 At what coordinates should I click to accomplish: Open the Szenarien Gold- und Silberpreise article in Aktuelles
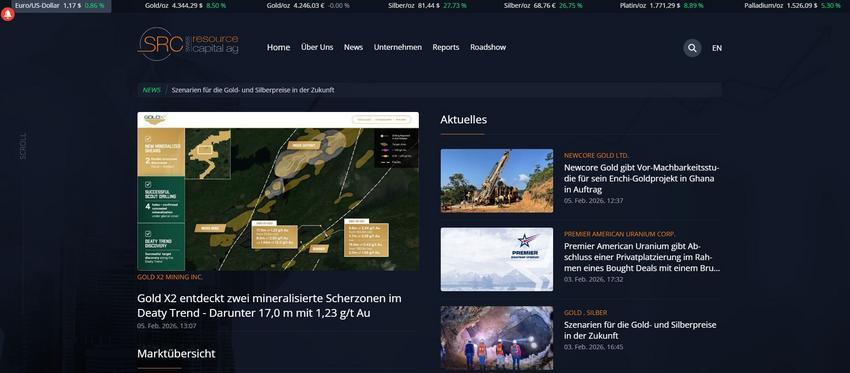640,330
